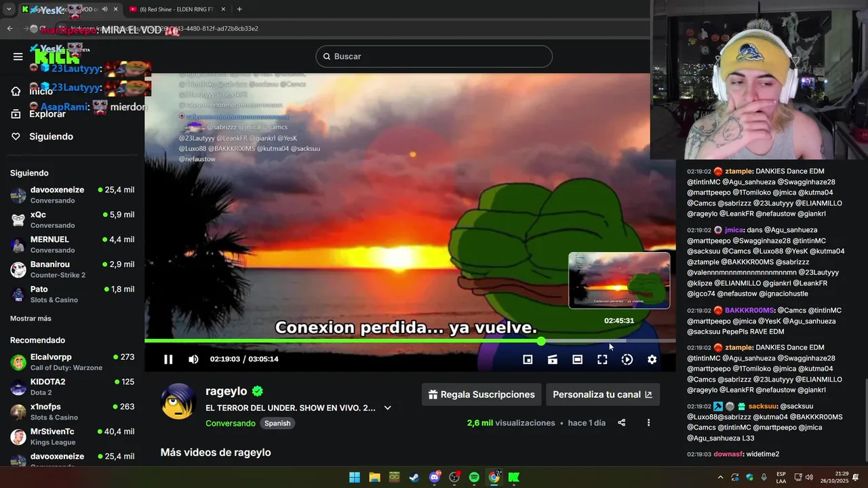Mute the video player volume
The width and height of the screenshot is (868, 488).
point(193,359)
